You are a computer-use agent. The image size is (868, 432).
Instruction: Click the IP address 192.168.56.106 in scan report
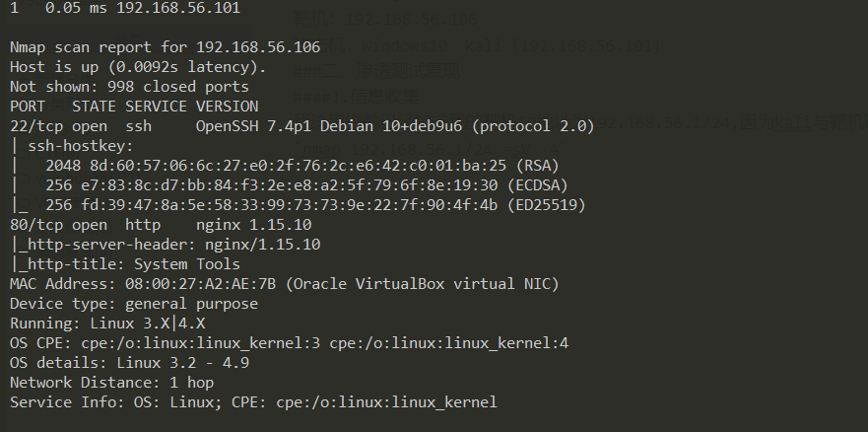258,47
